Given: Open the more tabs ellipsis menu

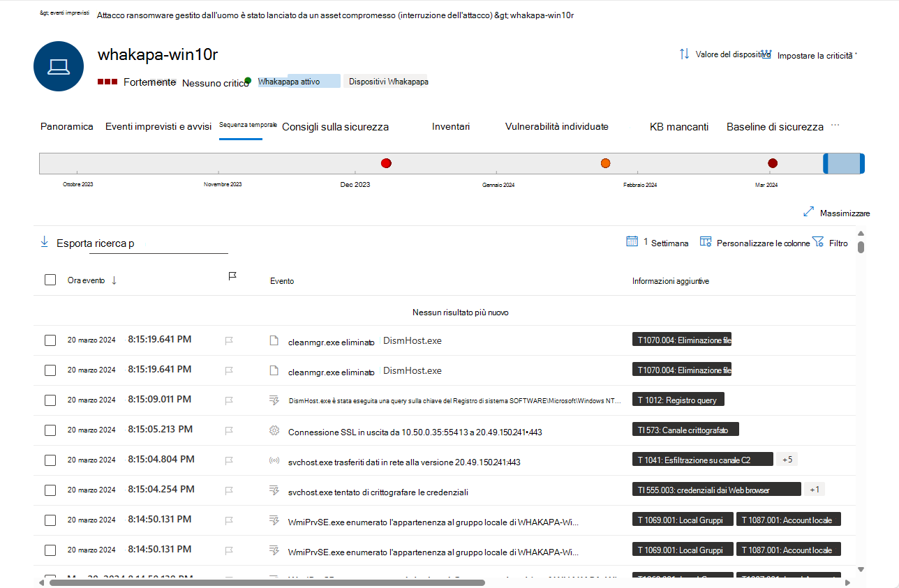Looking at the screenshot, I should click(835, 126).
